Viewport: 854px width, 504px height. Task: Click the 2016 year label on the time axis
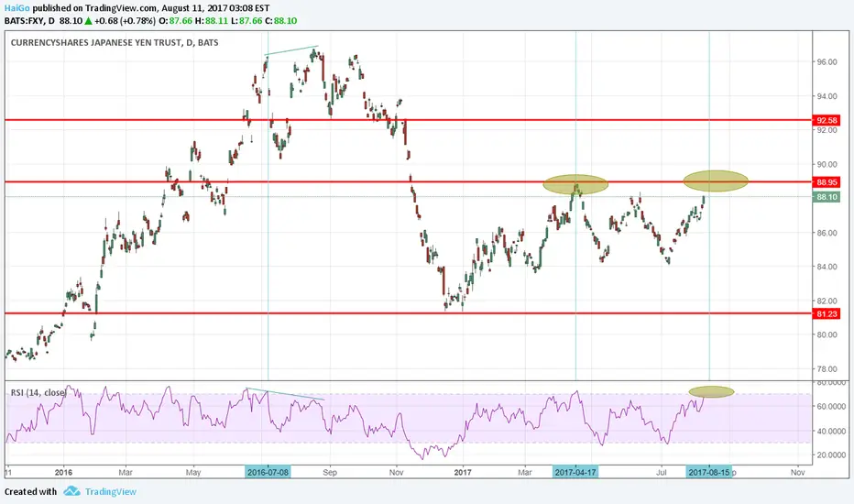(64, 473)
